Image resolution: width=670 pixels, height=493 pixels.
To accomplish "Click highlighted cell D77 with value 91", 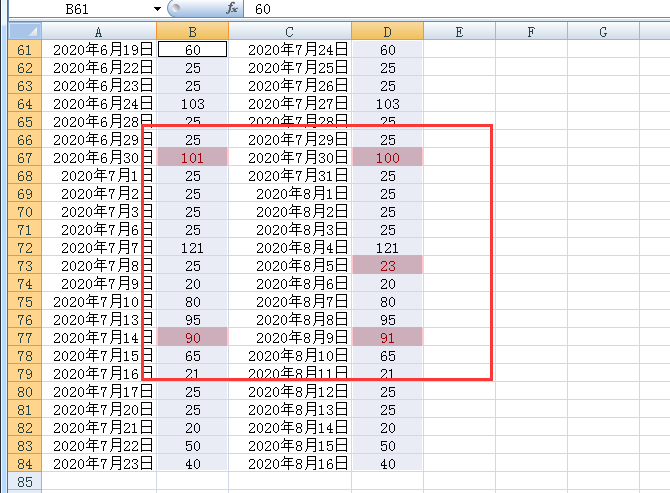I will point(388,337).
